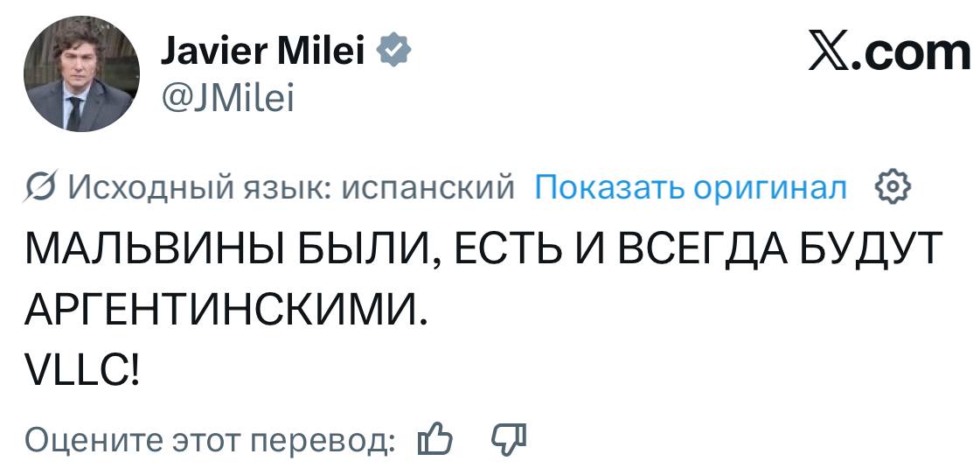Click Показать оригинал to show original
The width and height of the screenshot is (980, 475).
[x=690, y=187]
